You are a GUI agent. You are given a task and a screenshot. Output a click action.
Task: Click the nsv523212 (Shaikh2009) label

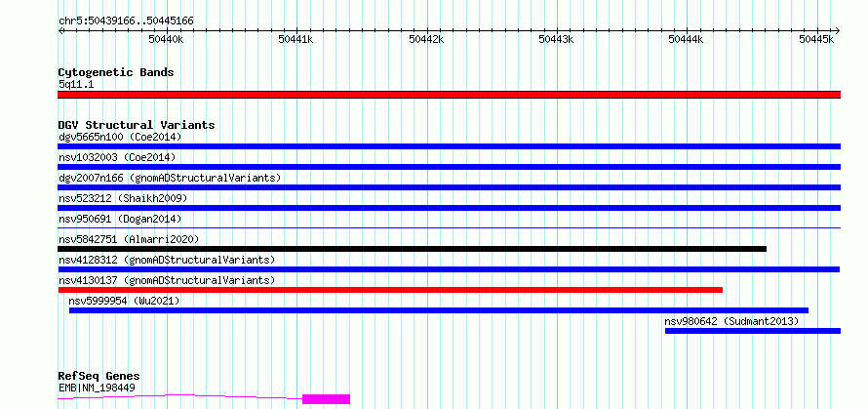pos(123,198)
